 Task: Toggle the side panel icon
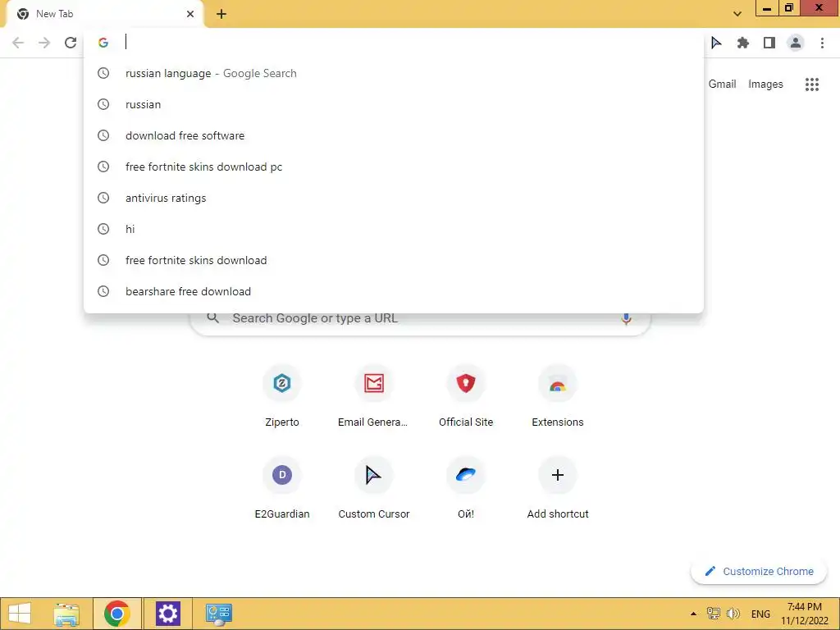(769, 43)
